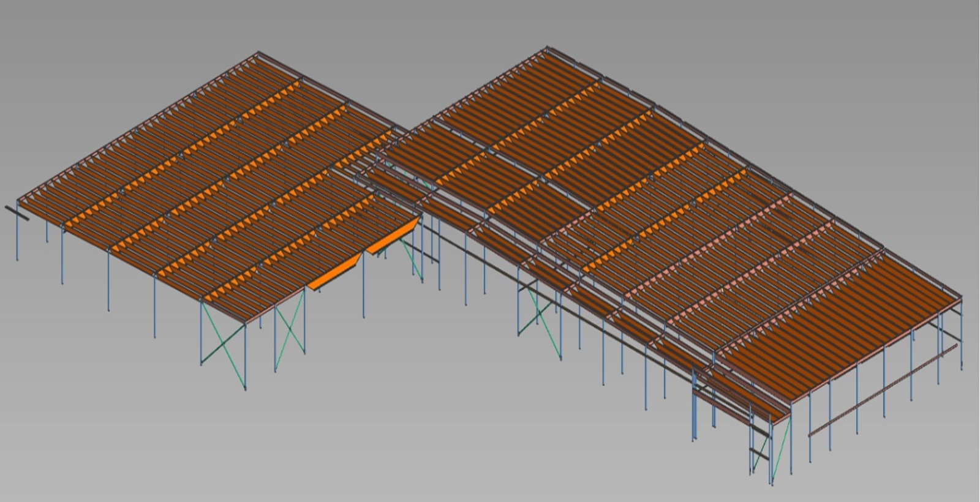Select the second green X-brace on left building
The height and width of the screenshot is (502, 980).
(x=290, y=331)
